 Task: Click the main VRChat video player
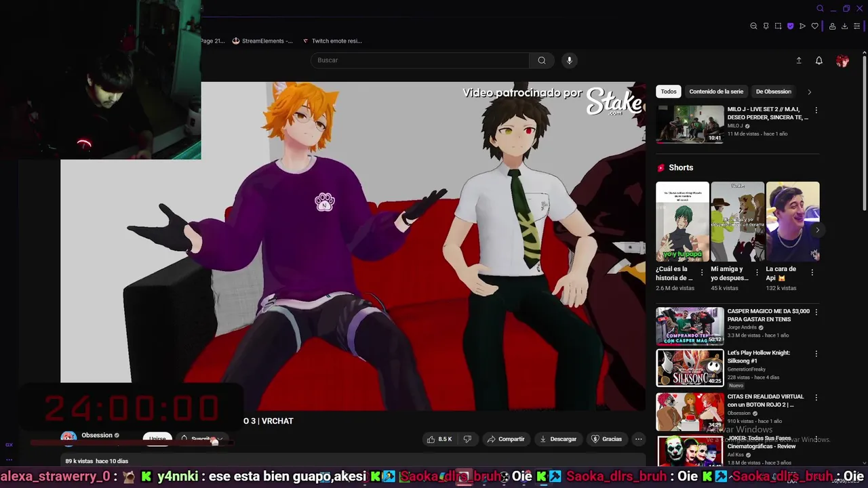[353, 246]
